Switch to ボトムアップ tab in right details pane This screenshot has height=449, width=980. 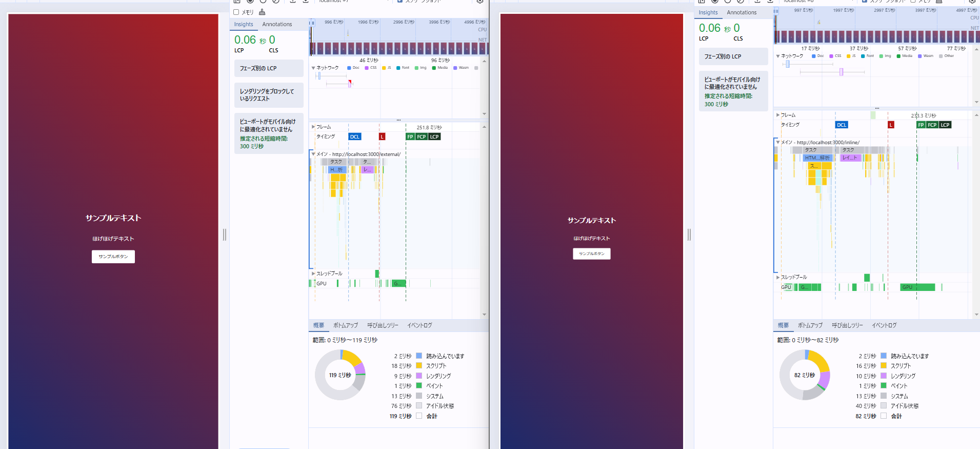[x=810, y=325]
